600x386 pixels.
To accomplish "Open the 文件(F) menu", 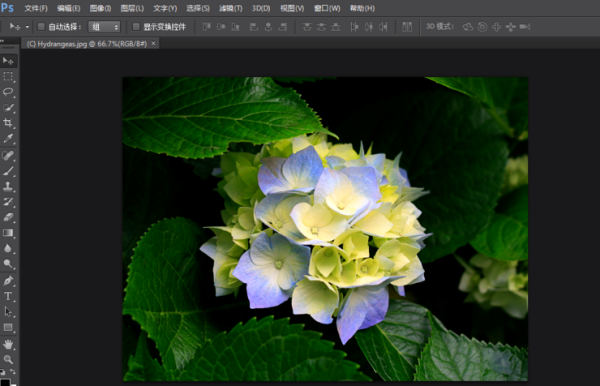I will tap(36, 8).
